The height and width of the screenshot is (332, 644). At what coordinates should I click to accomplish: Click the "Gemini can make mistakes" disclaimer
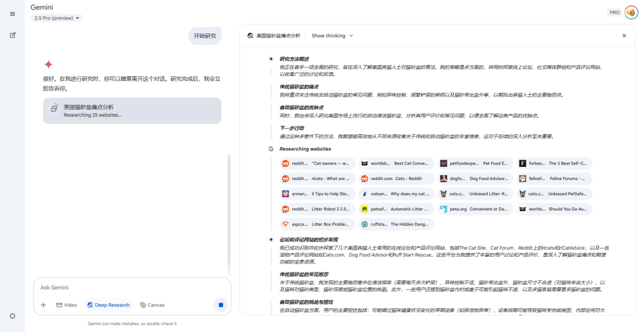132,324
